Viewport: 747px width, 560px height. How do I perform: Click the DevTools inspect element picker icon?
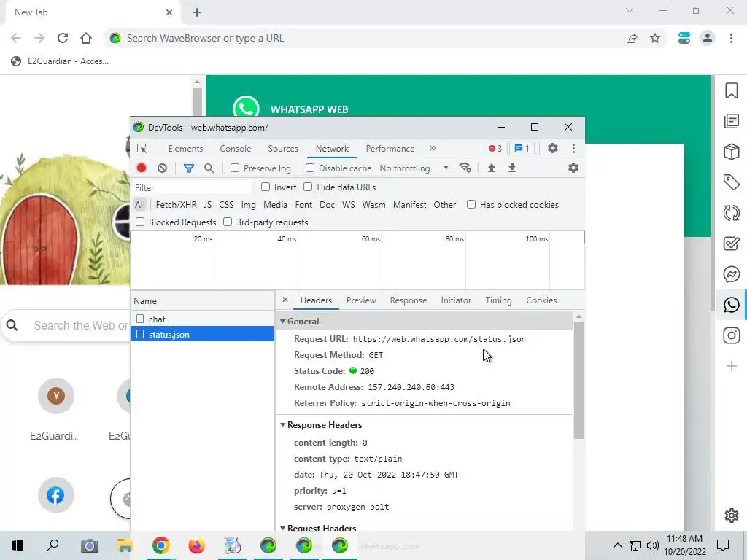(x=142, y=149)
